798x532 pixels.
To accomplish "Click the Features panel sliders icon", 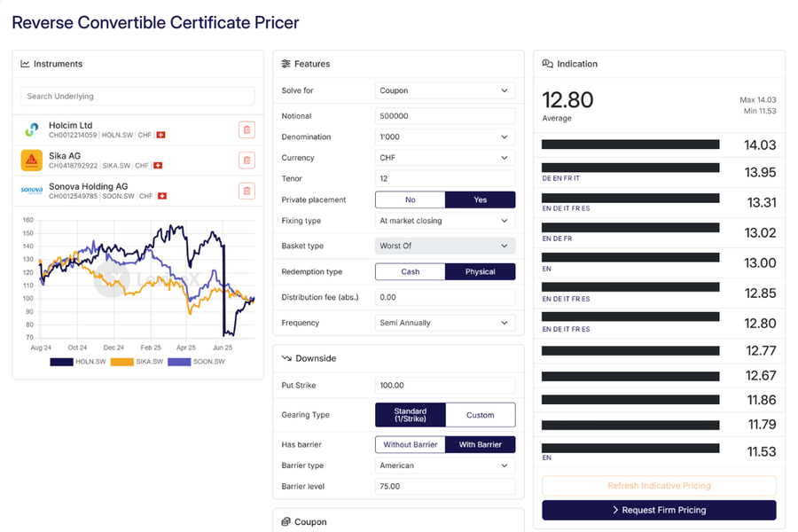I will coord(286,64).
